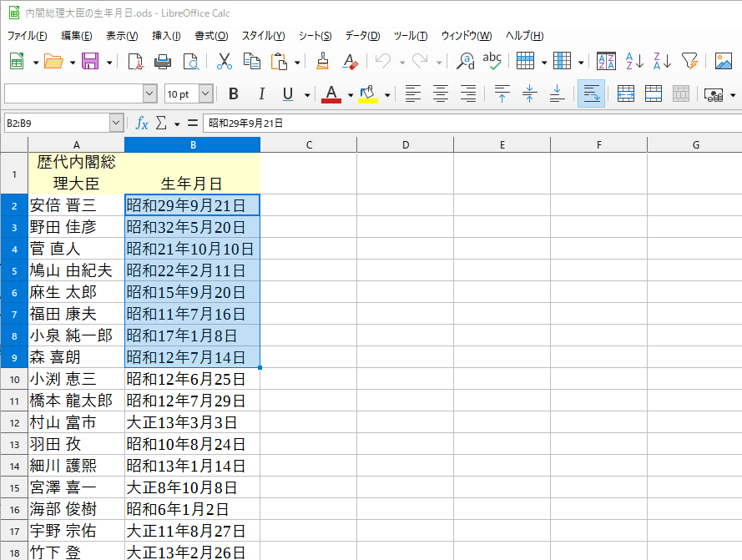Apply the yellow background color swatch
This screenshot has height=560, width=742.
click(x=368, y=93)
